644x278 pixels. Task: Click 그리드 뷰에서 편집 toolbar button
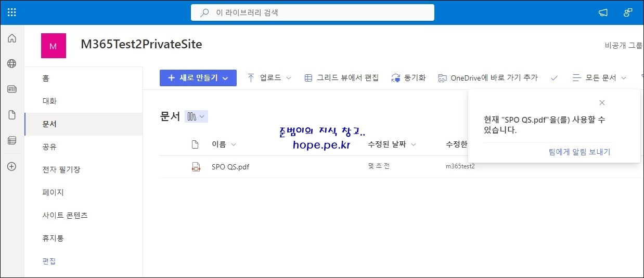click(x=341, y=78)
